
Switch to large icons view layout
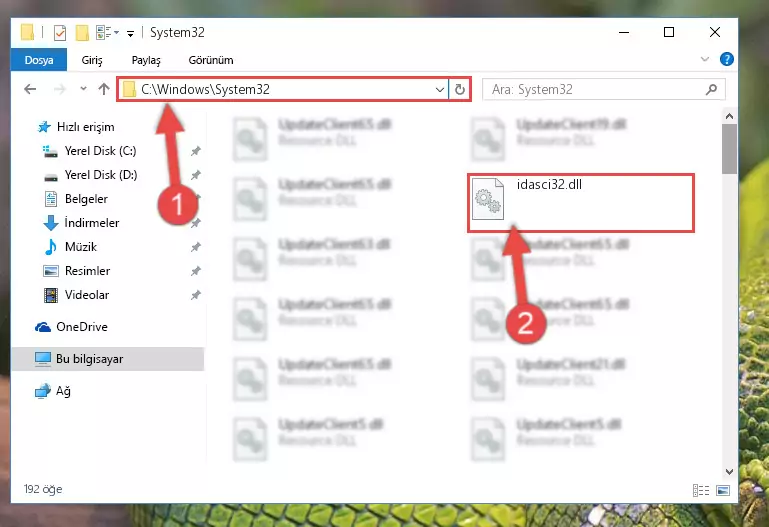click(723, 490)
